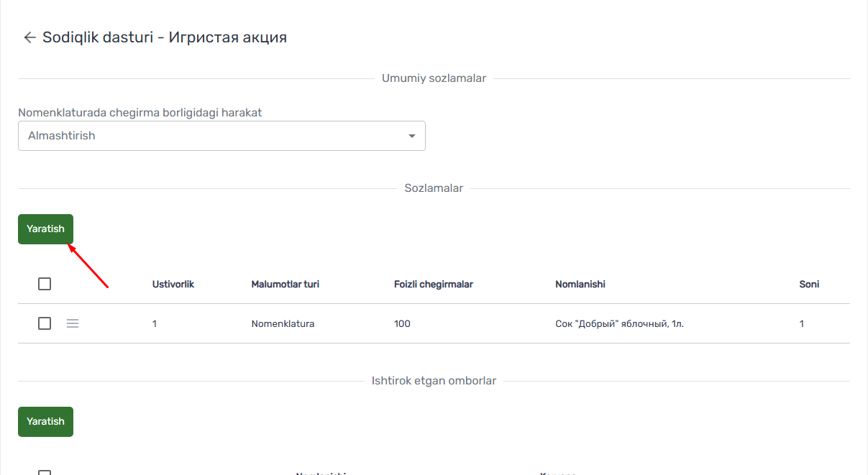
Task: Check the checkbox for Сок "Добрый" row
Action: [x=45, y=323]
